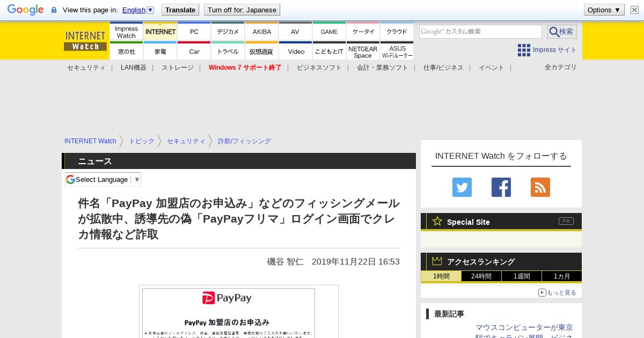
Task: Expand the Select Language dropdown
Action: tap(103, 179)
